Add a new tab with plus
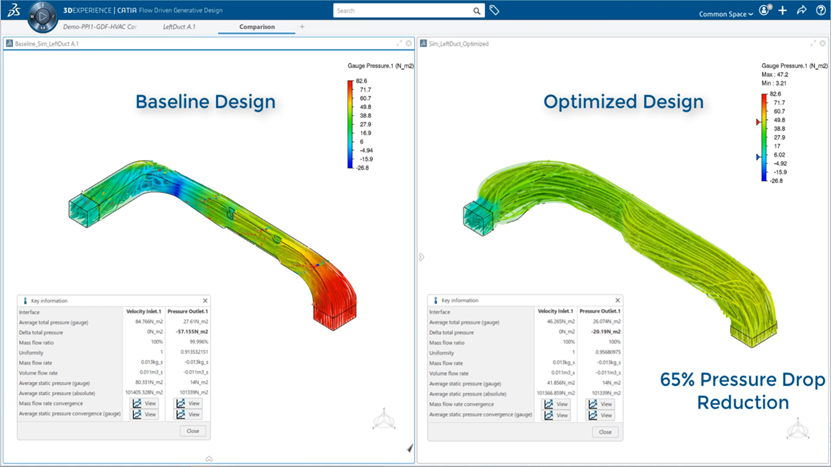Screen dimensions: 831x467 click(302, 27)
